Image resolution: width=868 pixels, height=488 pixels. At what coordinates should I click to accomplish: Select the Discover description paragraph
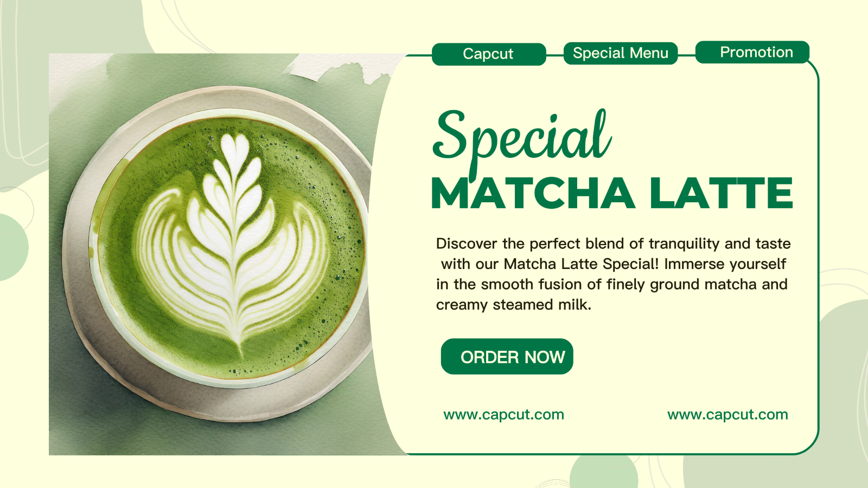tap(613, 274)
